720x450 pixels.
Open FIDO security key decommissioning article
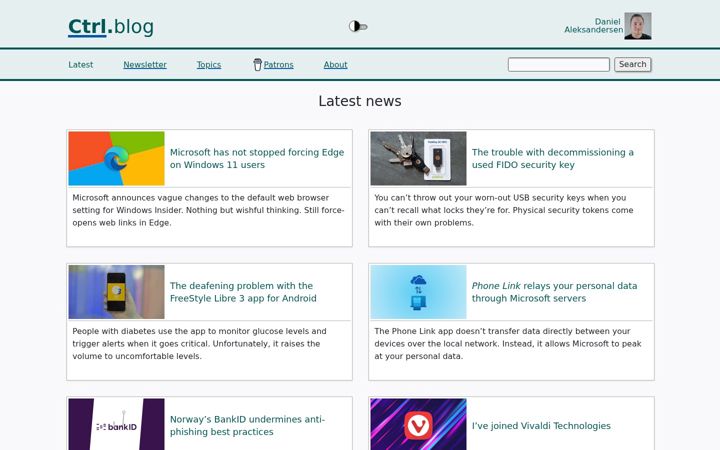tap(553, 158)
